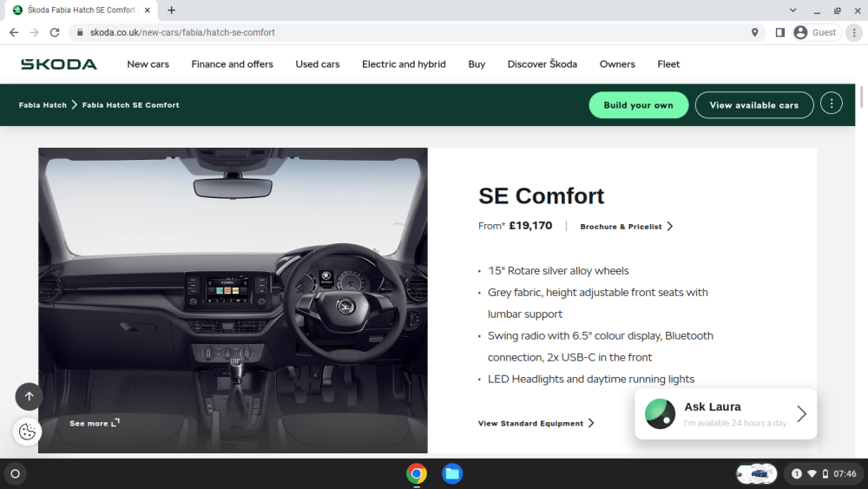The width and height of the screenshot is (868, 489).
Task: Open the Brochure & Pricelist link
Action: [626, 227]
